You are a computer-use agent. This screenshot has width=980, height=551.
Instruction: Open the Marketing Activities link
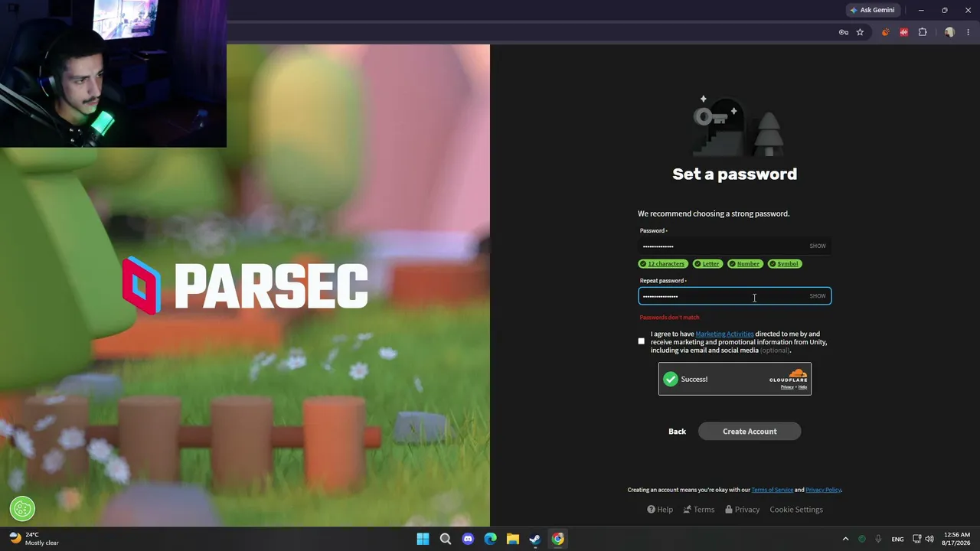pos(724,334)
